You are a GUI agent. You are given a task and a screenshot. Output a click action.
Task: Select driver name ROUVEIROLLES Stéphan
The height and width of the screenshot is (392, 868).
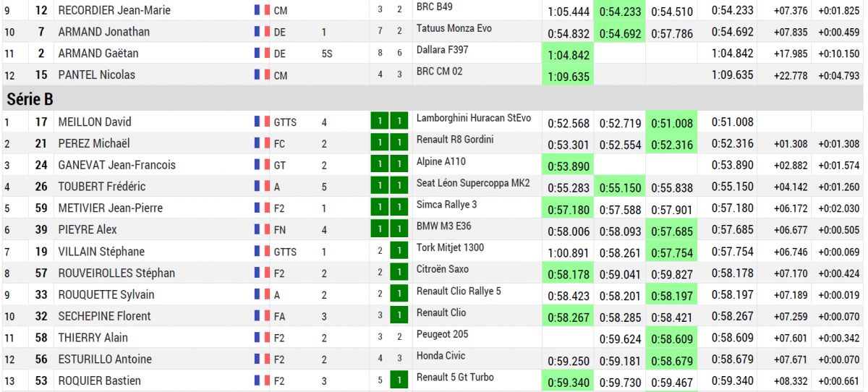pos(116,273)
